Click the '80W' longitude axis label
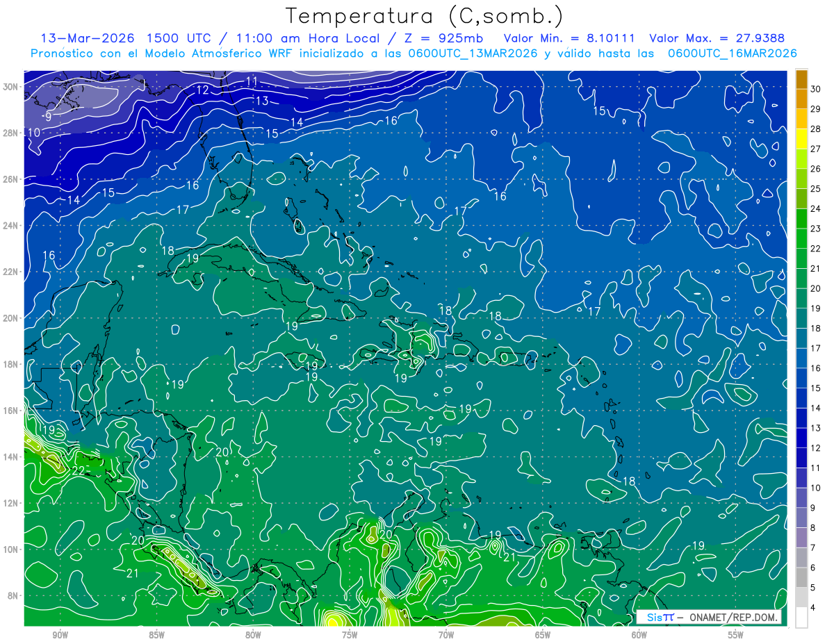The height and width of the screenshot is (644, 834). (253, 635)
